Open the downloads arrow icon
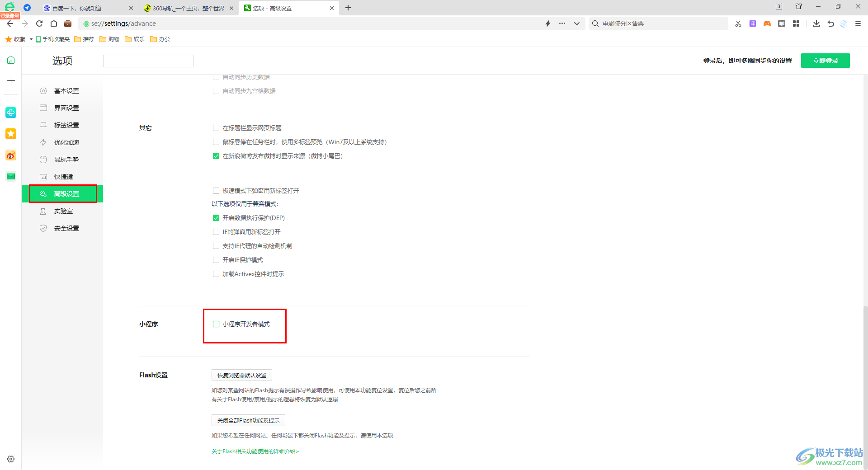 click(x=816, y=23)
